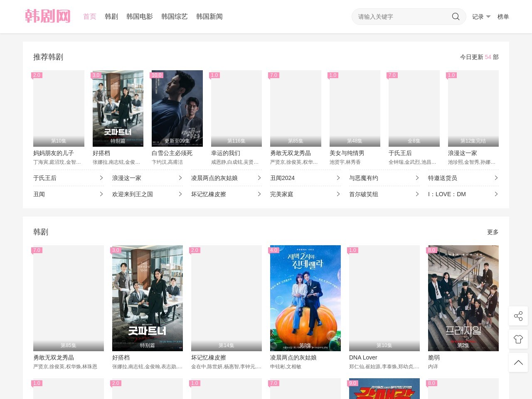Open the share icon on right sidebar

(518, 316)
